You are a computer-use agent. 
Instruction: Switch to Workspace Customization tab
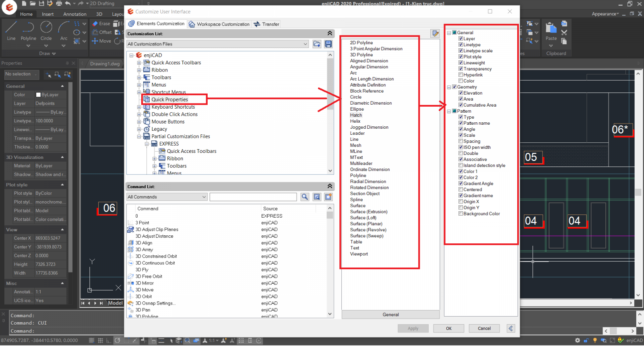pos(219,24)
